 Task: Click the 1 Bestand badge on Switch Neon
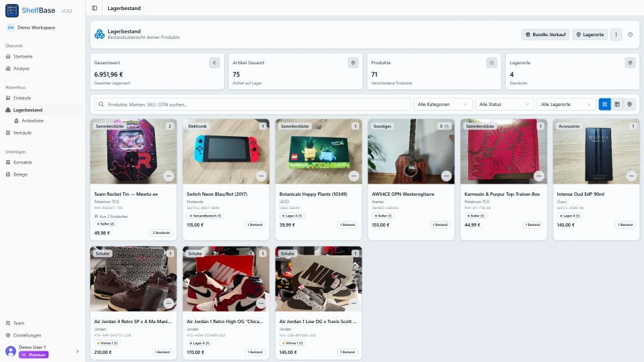click(x=255, y=225)
